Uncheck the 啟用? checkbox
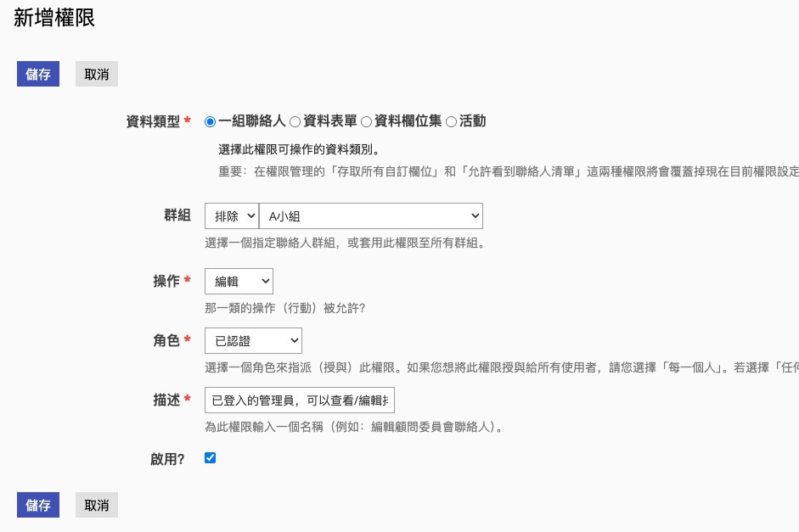 pos(211,458)
